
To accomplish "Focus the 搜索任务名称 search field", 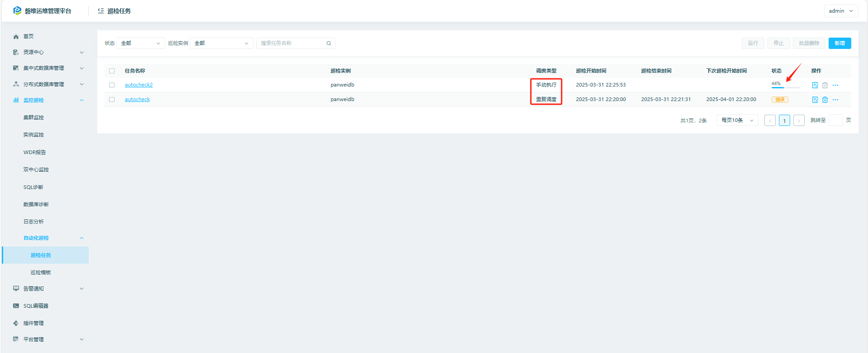I will coord(296,43).
